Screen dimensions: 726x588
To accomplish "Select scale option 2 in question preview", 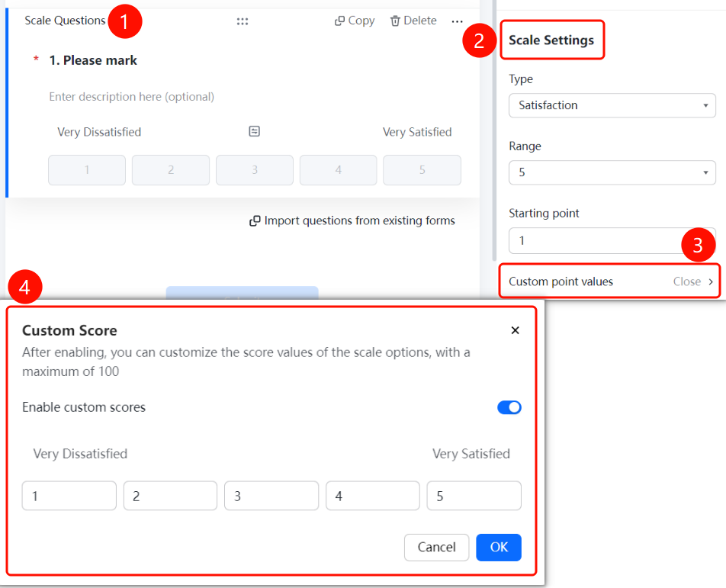I will [x=171, y=170].
